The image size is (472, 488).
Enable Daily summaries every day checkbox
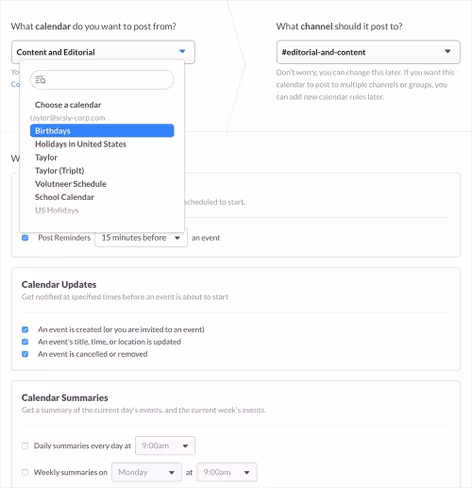[25, 446]
